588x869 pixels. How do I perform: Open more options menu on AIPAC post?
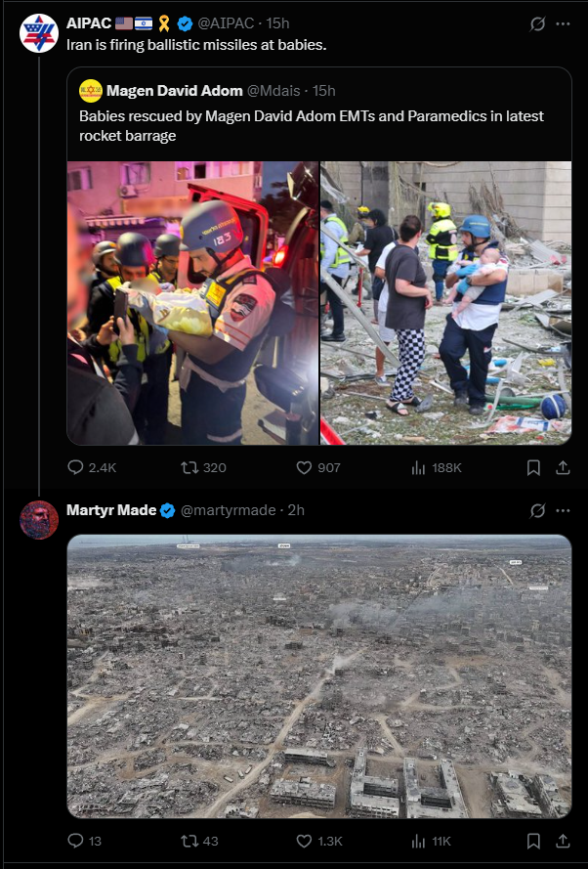563,23
